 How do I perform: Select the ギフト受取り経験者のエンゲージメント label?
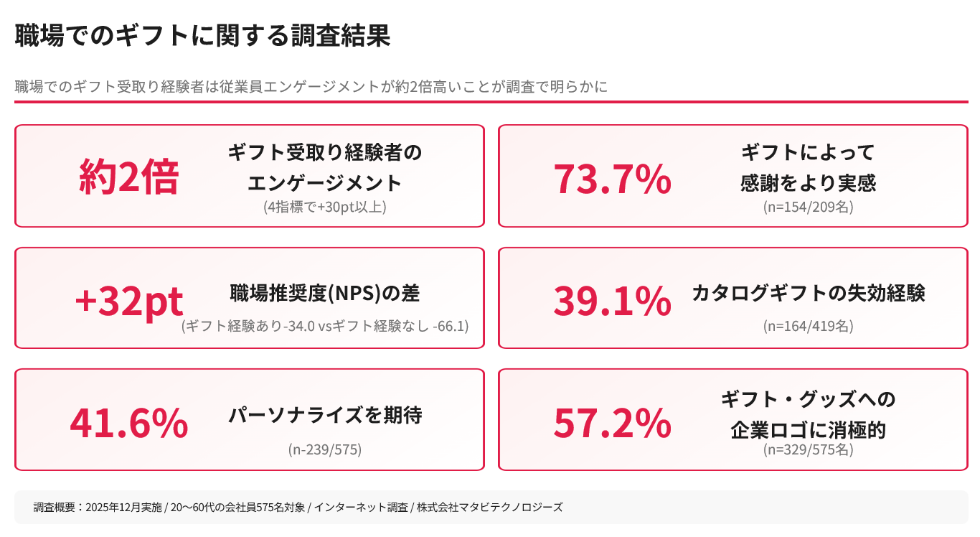coord(324,167)
